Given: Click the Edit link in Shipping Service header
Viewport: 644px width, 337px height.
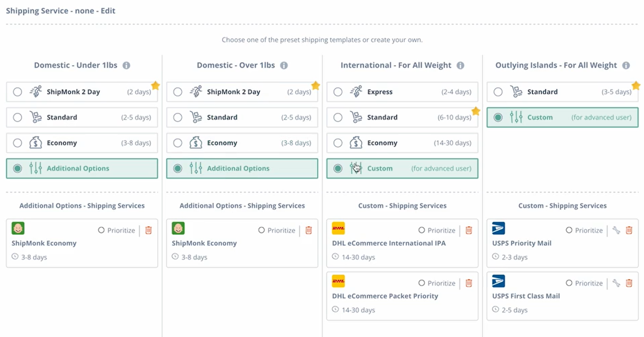Looking at the screenshot, I should point(108,10).
